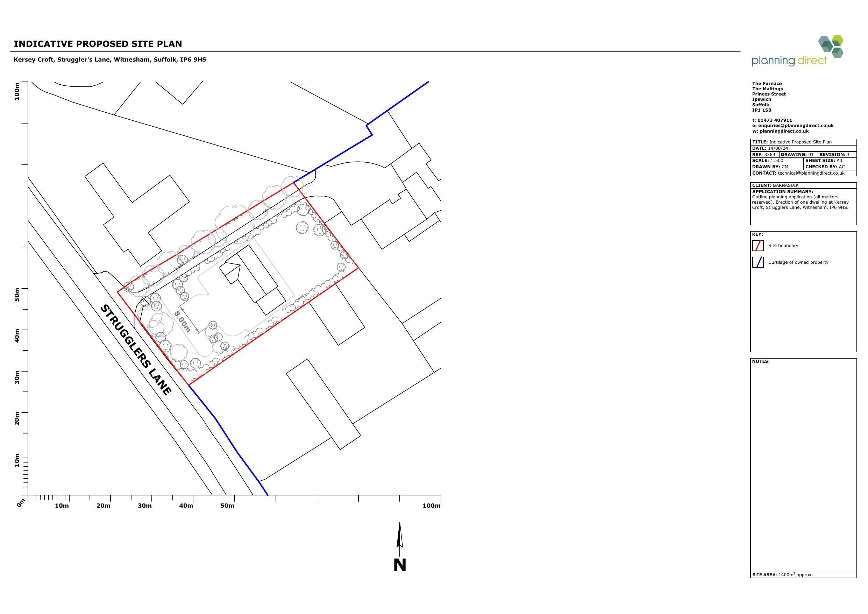
Task: Click the red site boundary key icon
Action: [x=757, y=246]
